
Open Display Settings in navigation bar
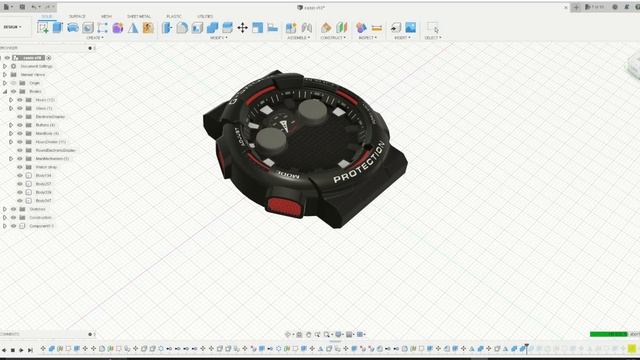(x=339, y=334)
